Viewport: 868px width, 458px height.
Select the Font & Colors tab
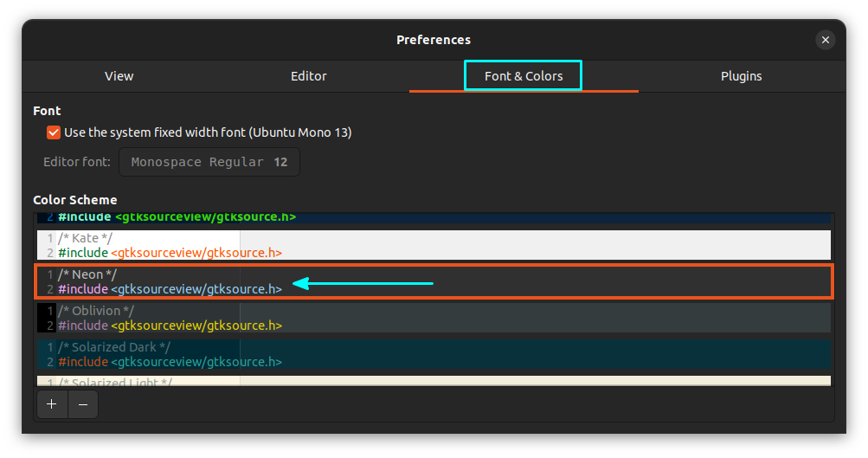pyautogui.click(x=524, y=76)
